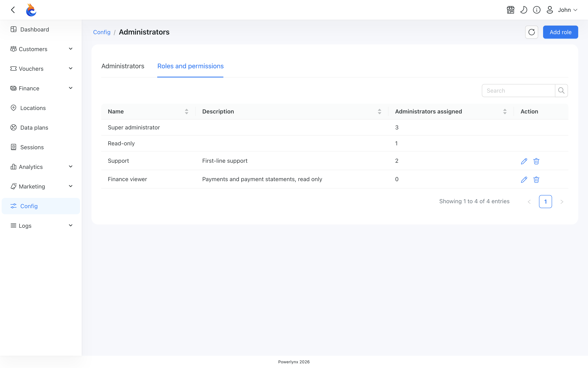Screen dimensions: 588x368
Task: Open Locations in sidebar
Action: [x=41, y=108]
